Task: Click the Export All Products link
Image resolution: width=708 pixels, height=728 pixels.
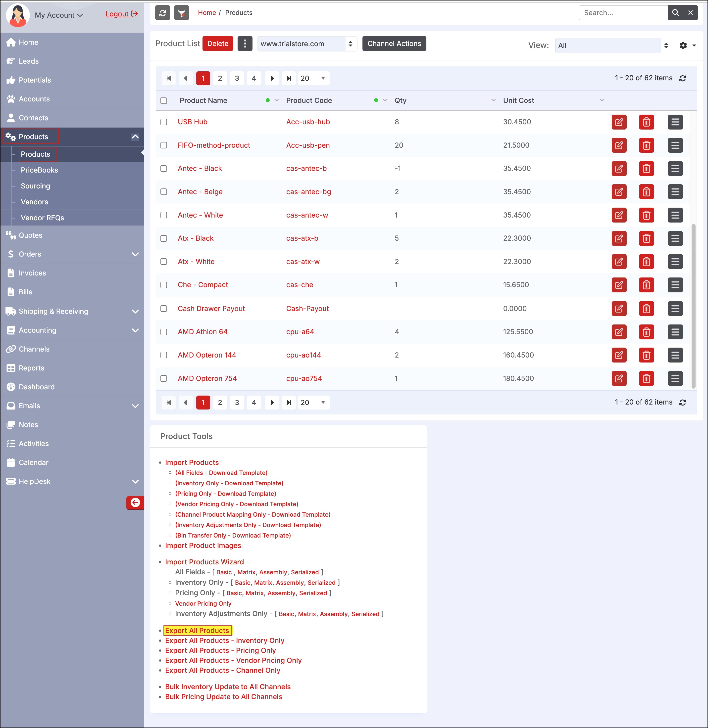Action: [197, 631]
